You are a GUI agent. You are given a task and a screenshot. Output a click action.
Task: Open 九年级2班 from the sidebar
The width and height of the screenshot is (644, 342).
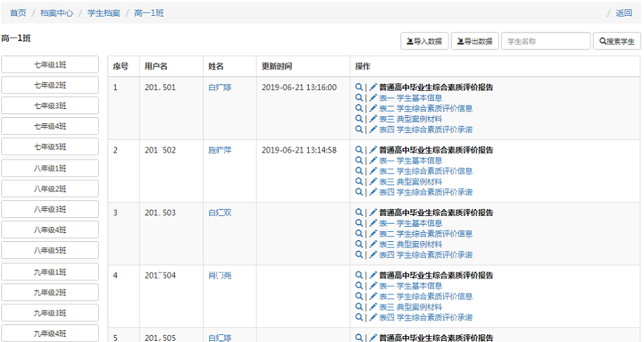(x=50, y=293)
